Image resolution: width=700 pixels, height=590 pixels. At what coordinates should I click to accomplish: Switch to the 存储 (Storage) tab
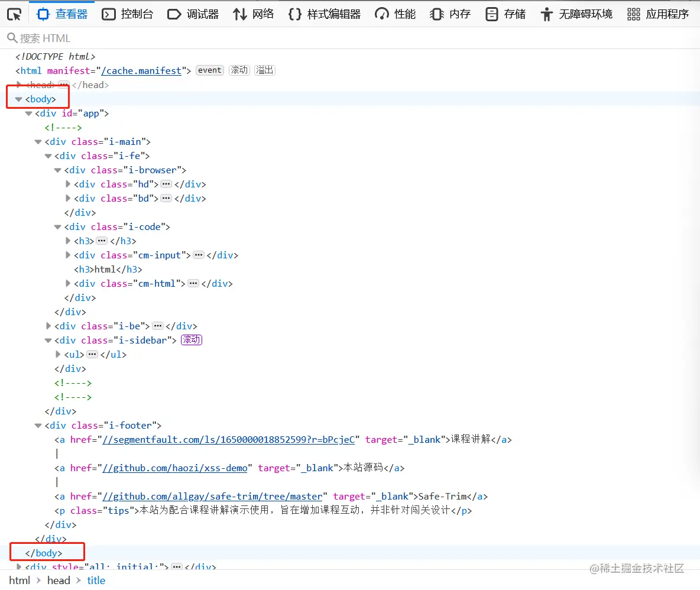[505, 14]
